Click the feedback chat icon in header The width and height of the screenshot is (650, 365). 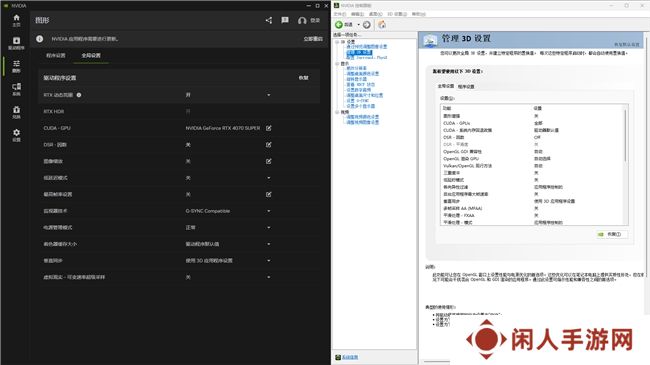pos(285,20)
